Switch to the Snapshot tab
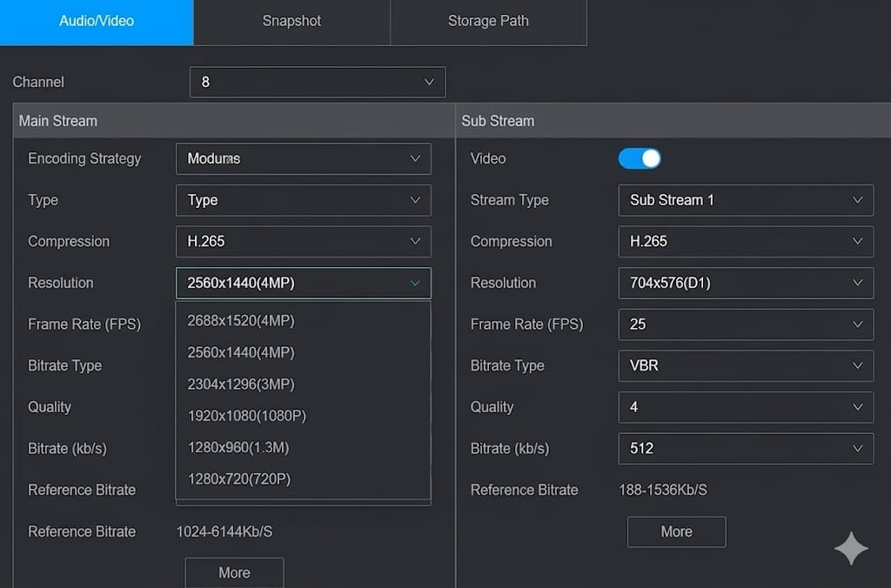 coord(291,22)
